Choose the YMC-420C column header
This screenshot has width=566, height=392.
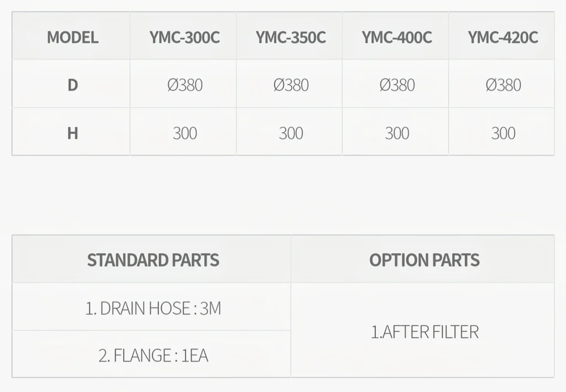pos(502,37)
